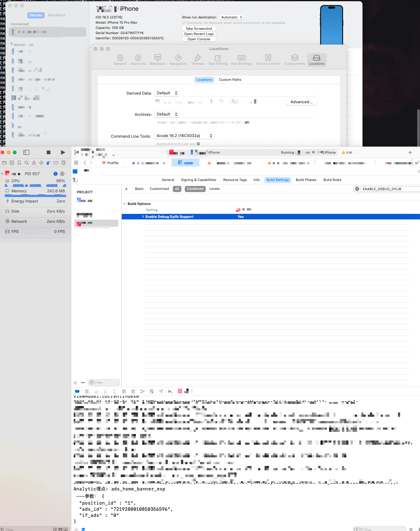Click the 436 warnings indicator
420x531 pixels.
[347, 152]
